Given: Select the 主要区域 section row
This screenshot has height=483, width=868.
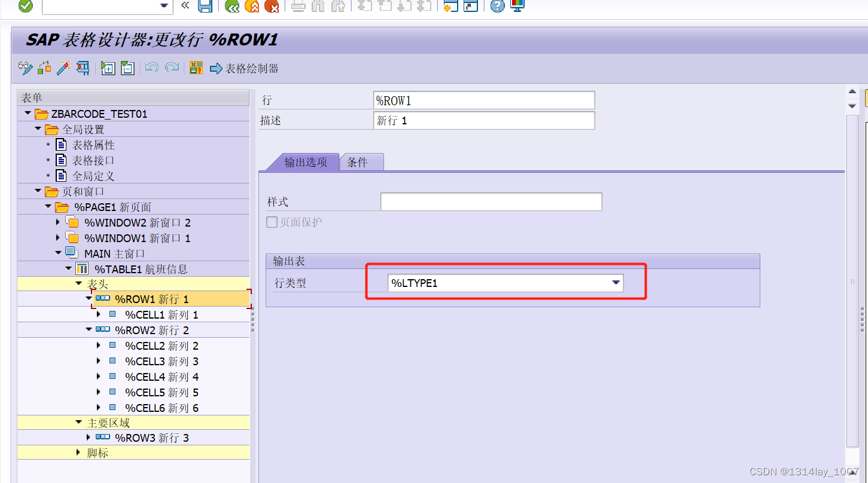Looking at the screenshot, I should pyautogui.click(x=133, y=423).
